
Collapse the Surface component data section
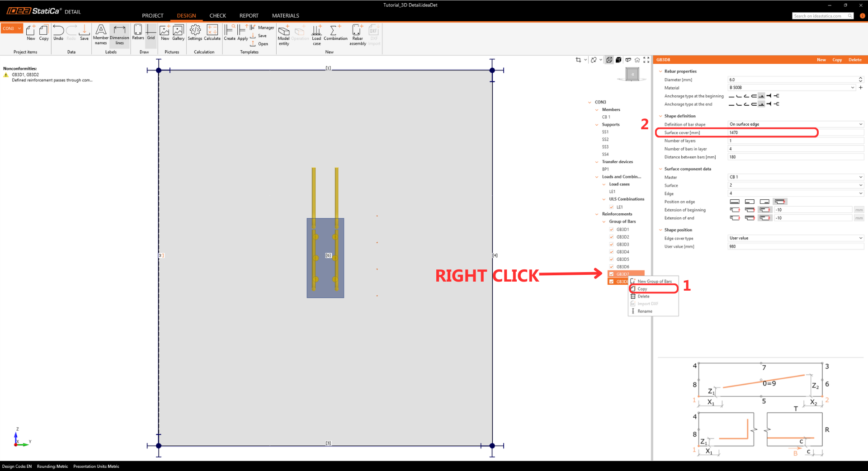tap(660, 169)
